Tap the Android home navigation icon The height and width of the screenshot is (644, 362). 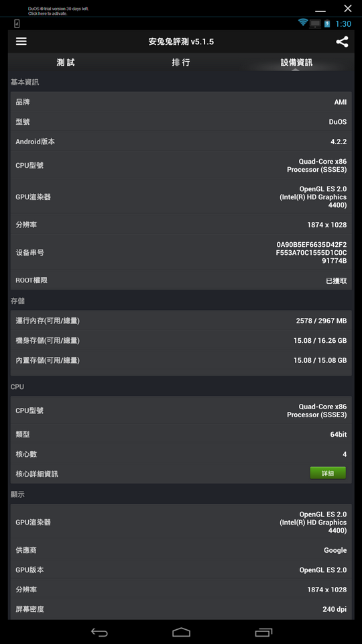(x=181, y=632)
